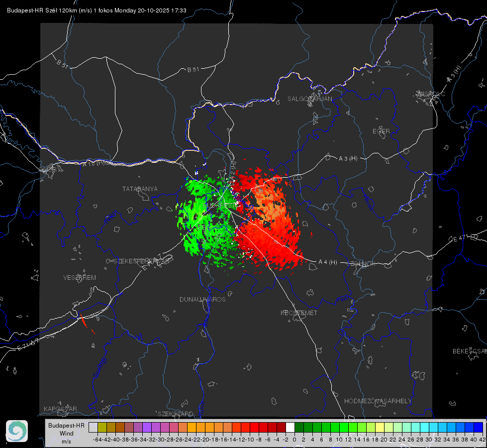Pick the bright red swatch between -10 and -8
Screen dimensions: 487x448
coord(254,428)
